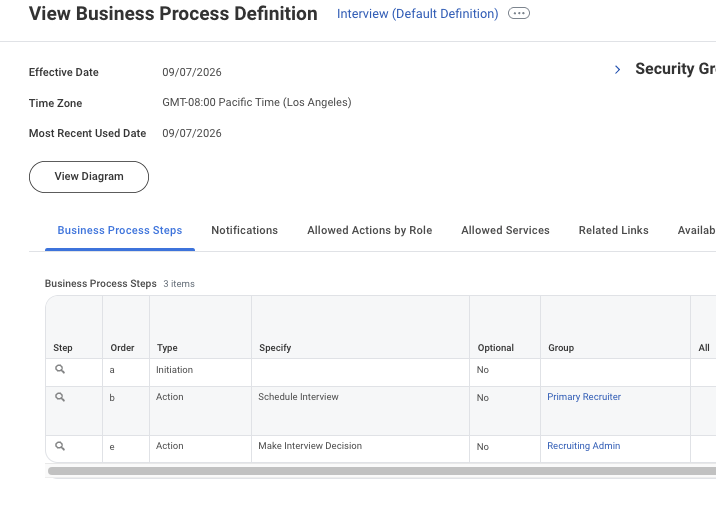This screenshot has height=519, width=716.
Task: Click the GMT-08:00 Pacific Time zone value
Action: click(x=257, y=102)
